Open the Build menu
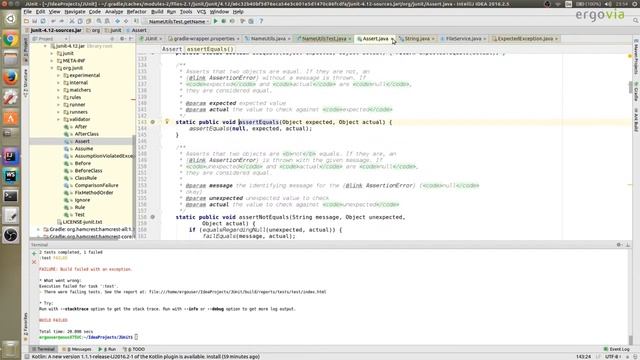Image resolution: width=640 pixels, height=360 pixels. coord(157,12)
